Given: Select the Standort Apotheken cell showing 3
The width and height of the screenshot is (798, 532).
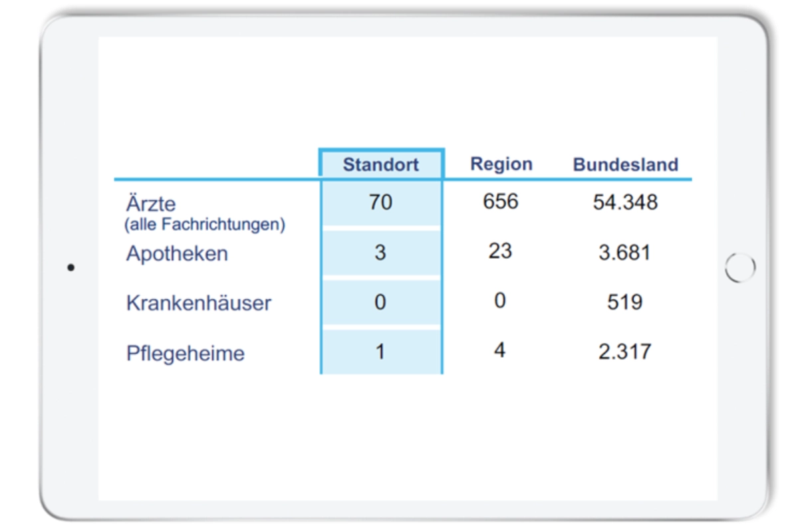Looking at the screenshot, I should [380, 253].
